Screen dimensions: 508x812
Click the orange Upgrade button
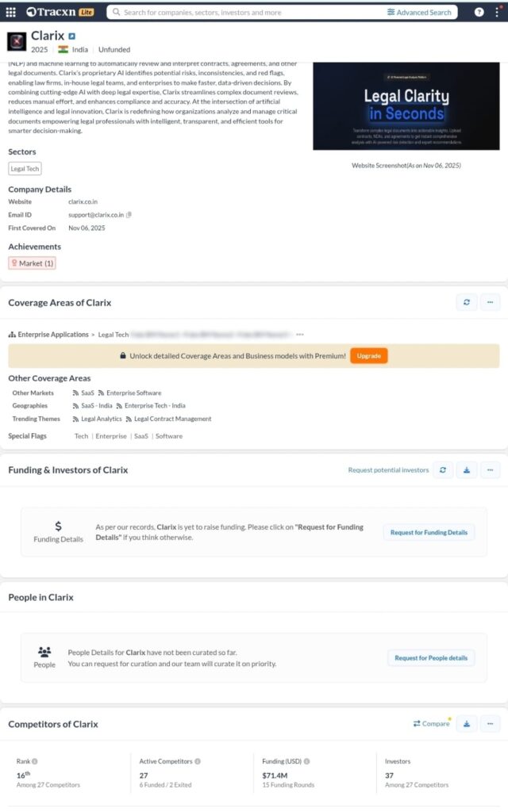pos(368,356)
